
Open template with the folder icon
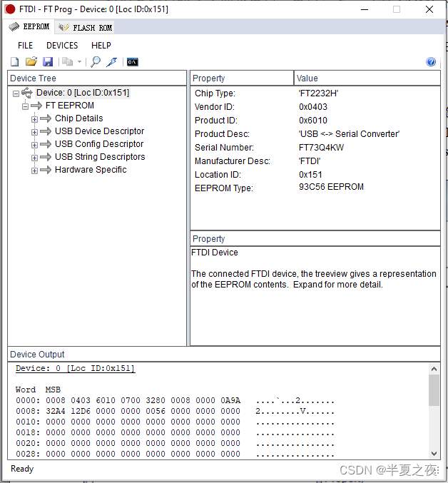31,61
